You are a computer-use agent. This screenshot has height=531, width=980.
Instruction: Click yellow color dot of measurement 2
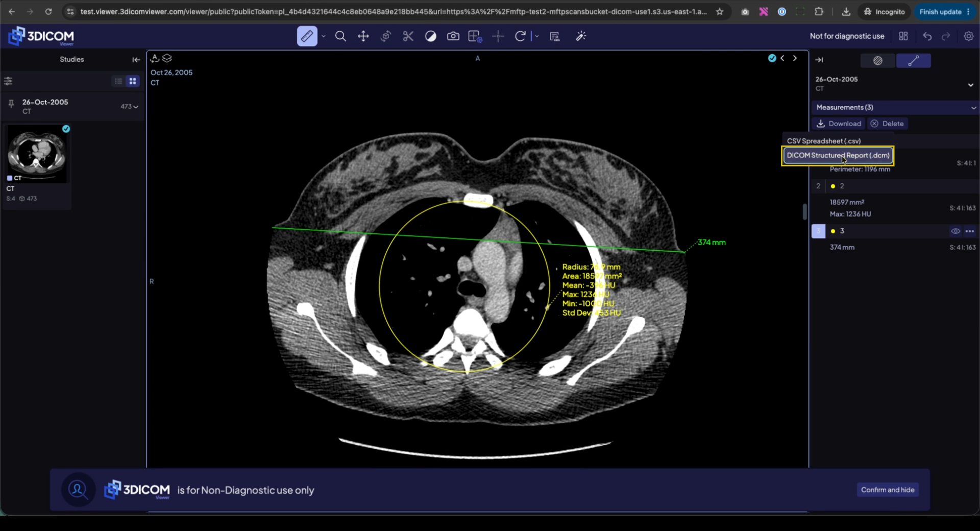pyautogui.click(x=833, y=186)
